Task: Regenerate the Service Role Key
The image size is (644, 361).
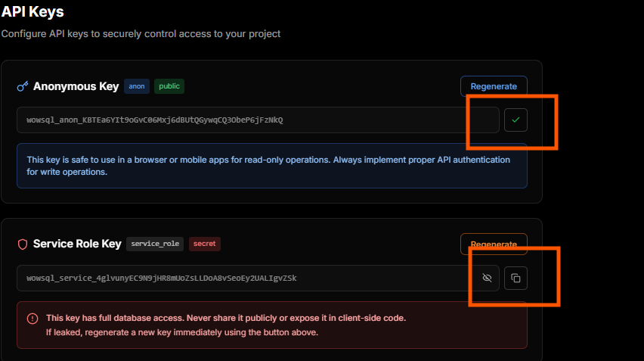Action: coord(494,244)
